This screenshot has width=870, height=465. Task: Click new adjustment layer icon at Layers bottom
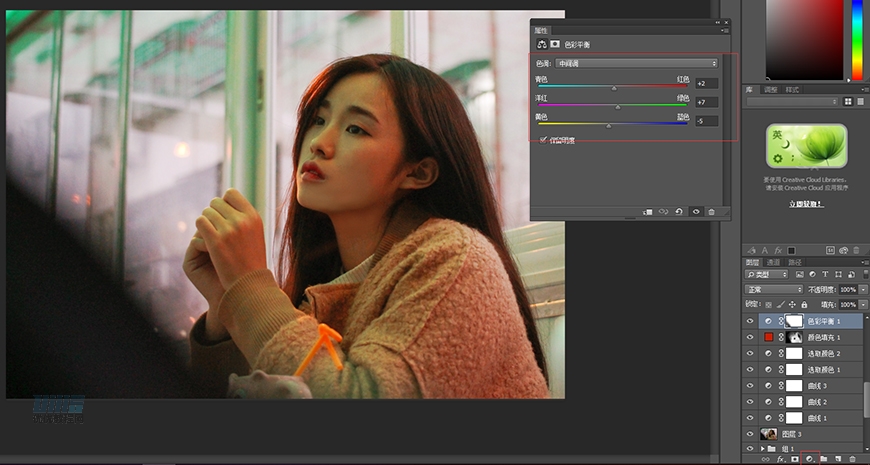pyautogui.click(x=808, y=459)
